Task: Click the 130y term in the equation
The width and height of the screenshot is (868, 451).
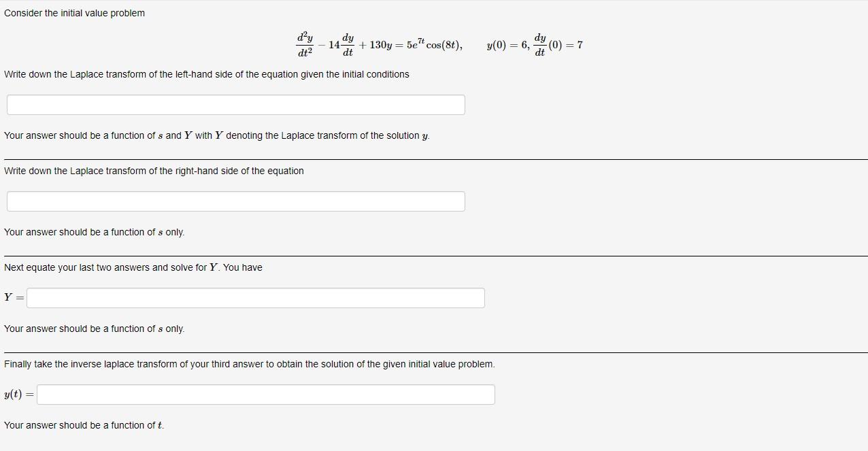Action: (381, 43)
